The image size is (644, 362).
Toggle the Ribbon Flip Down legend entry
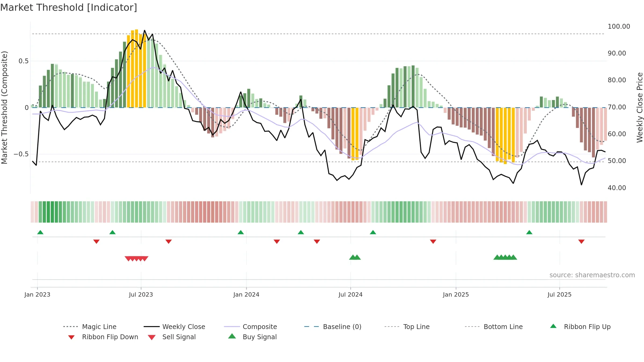point(103,337)
